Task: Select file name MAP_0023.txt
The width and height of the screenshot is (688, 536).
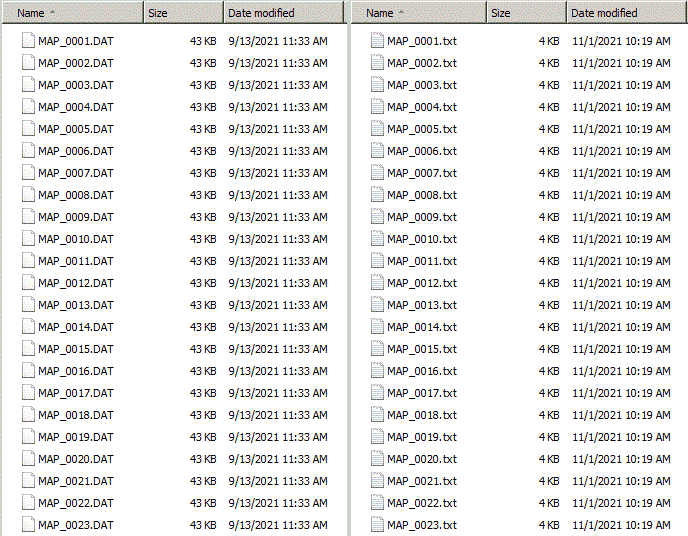Action: (422, 525)
